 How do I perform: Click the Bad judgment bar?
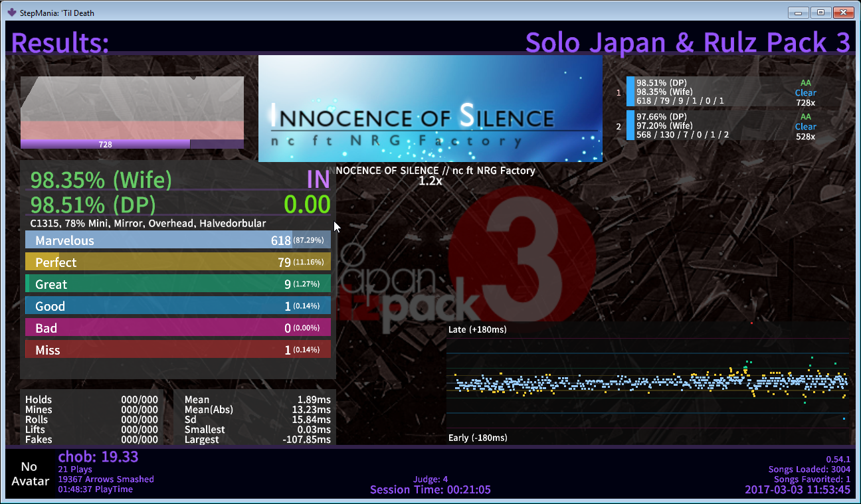point(178,328)
